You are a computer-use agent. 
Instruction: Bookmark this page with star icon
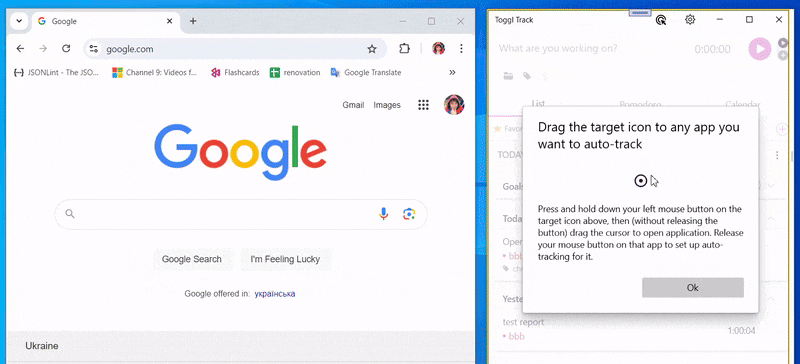(x=372, y=49)
